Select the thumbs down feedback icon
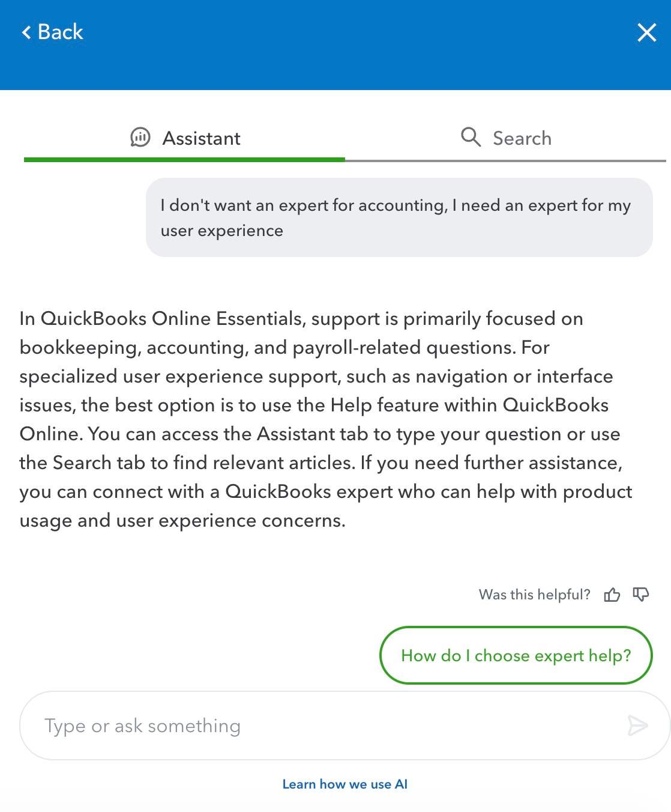Viewport: 671px width, 812px height. (640, 595)
